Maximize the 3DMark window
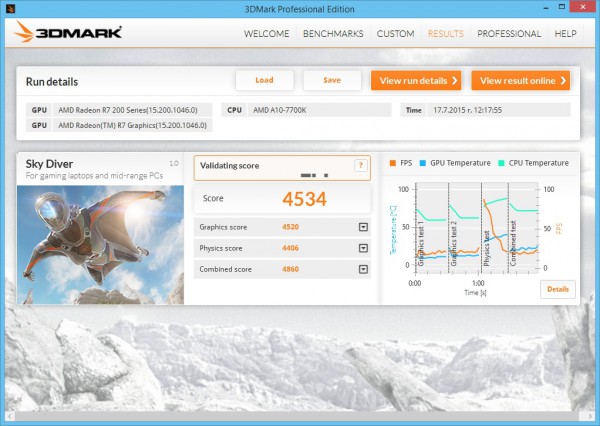The height and width of the screenshot is (426, 600). click(562, 7)
